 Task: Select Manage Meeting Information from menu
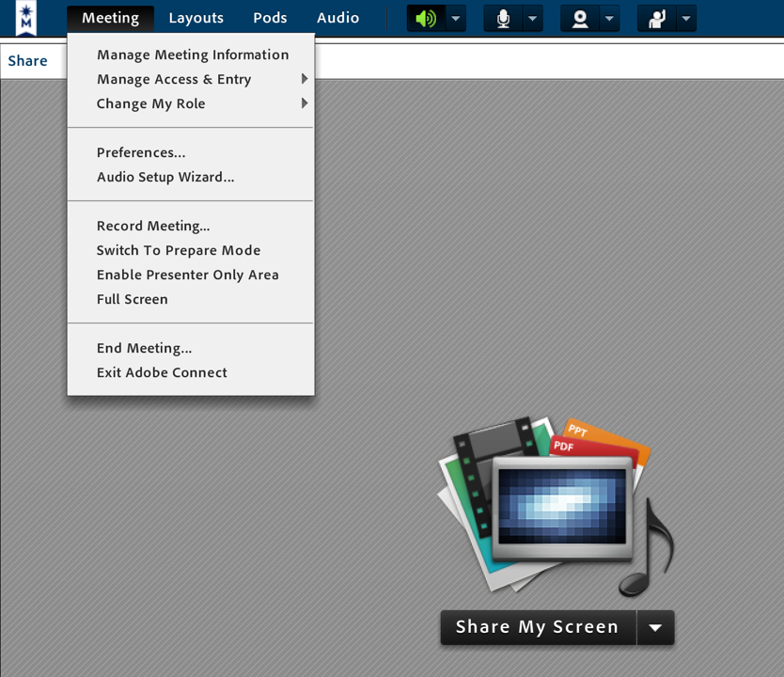coord(193,55)
